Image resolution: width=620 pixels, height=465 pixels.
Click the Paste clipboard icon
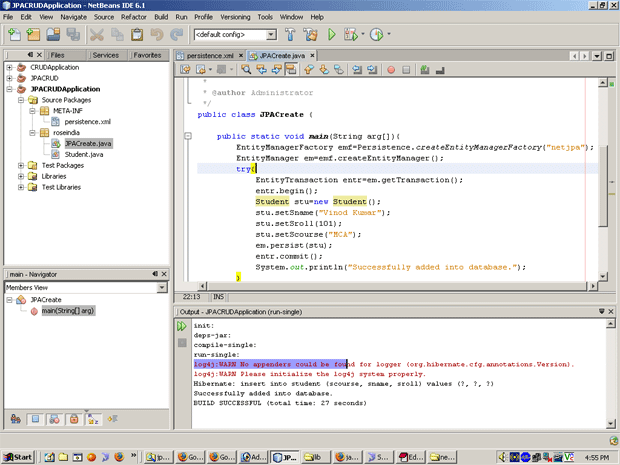point(137,35)
